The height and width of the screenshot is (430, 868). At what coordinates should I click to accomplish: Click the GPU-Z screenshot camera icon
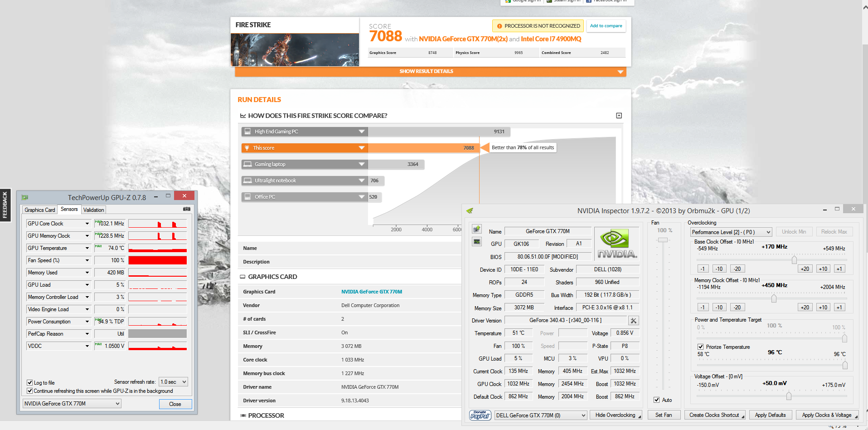[186, 209]
